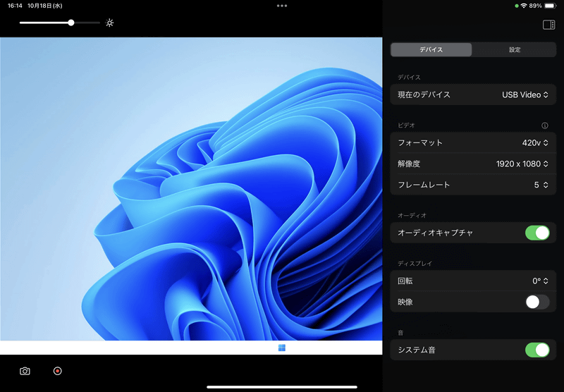Open the video info icon
Screen dimensions: 564x392
(x=545, y=125)
